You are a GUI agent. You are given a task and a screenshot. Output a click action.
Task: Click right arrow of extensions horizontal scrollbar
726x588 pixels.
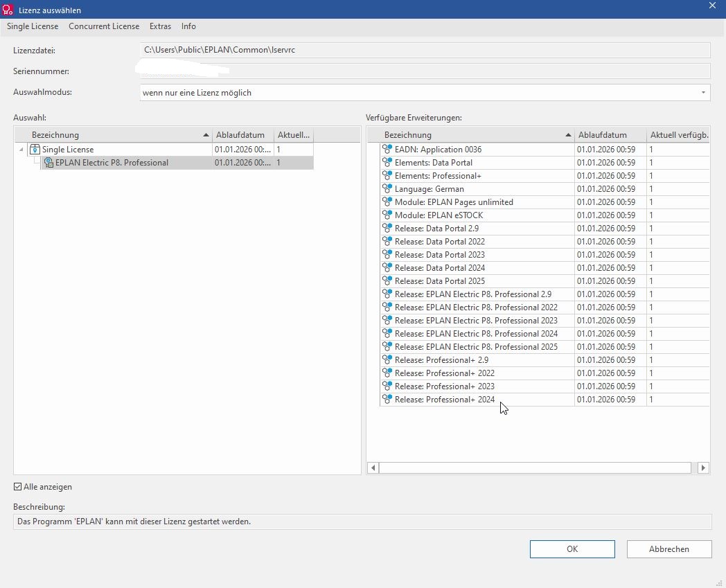click(x=703, y=467)
